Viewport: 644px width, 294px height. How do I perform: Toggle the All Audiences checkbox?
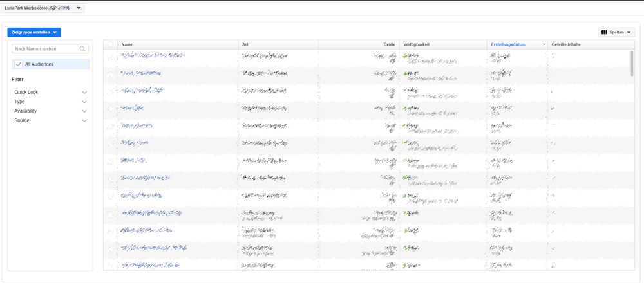pos(19,64)
